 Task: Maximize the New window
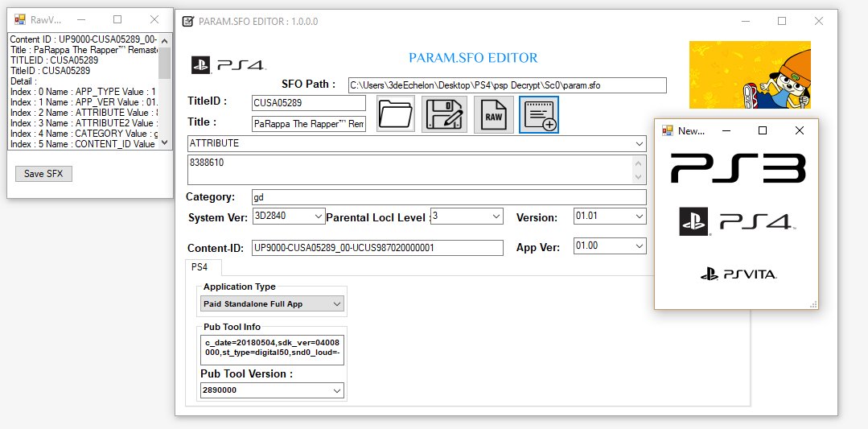(x=763, y=130)
